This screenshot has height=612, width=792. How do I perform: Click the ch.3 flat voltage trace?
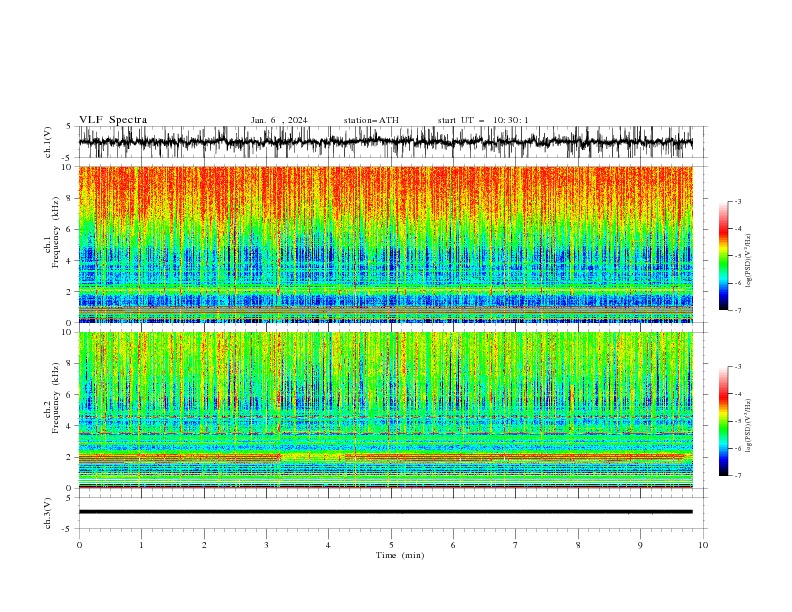click(x=385, y=512)
